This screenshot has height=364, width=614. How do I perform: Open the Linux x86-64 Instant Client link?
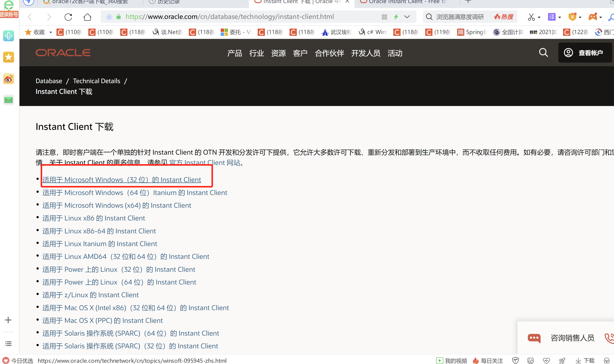99,231
